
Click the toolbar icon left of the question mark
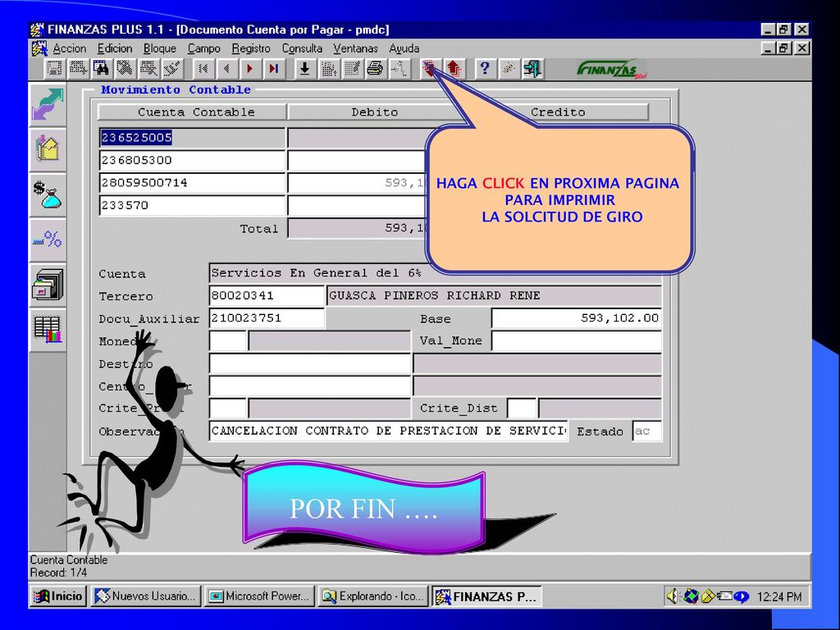(454, 69)
